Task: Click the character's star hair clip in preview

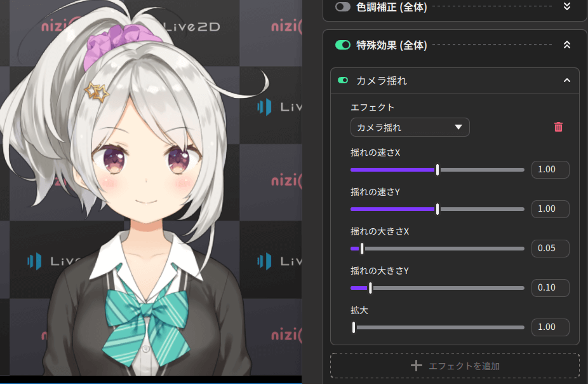Action: (97, 93)
